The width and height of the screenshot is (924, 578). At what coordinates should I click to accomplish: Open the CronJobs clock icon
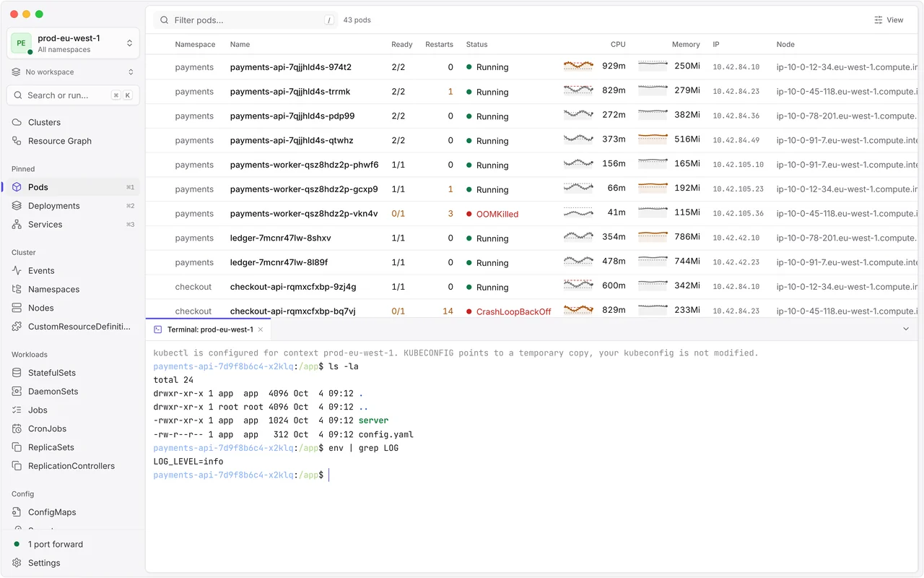point(17,428)
